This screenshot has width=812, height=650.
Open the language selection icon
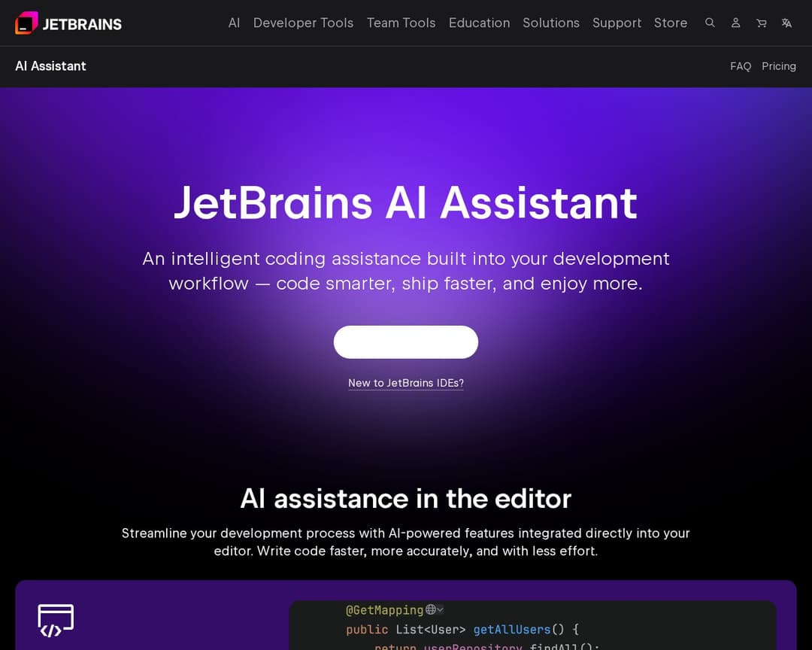click(786, 23)
